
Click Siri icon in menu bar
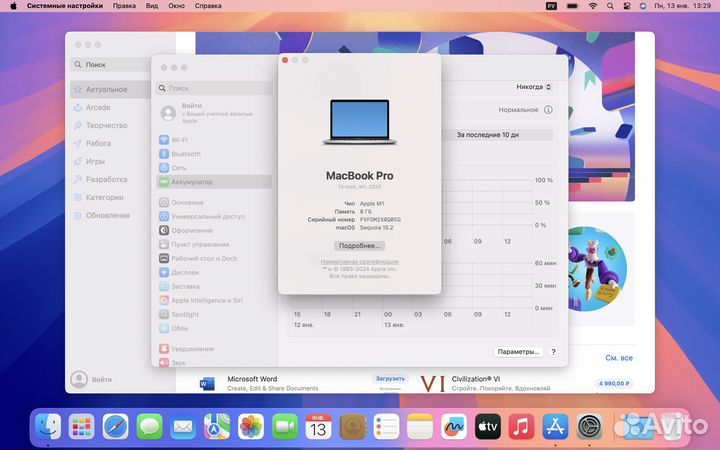pyautogui.click(x=643, y=6)
